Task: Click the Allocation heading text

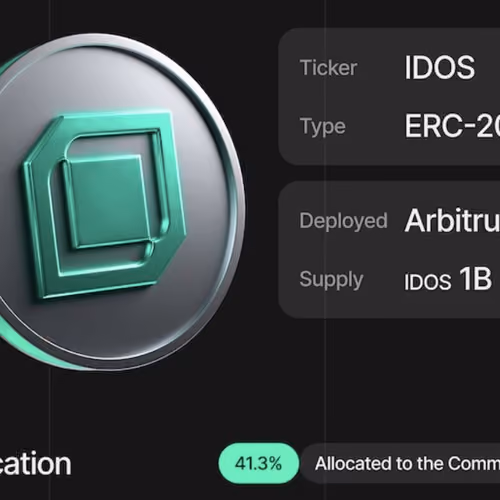Action: [35, 464]
